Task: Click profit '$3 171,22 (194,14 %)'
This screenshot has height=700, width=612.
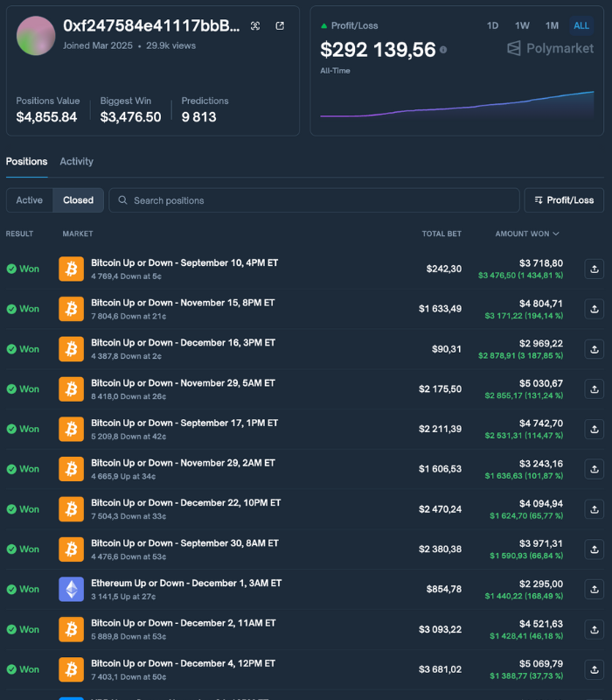Action: click(524, 316)
